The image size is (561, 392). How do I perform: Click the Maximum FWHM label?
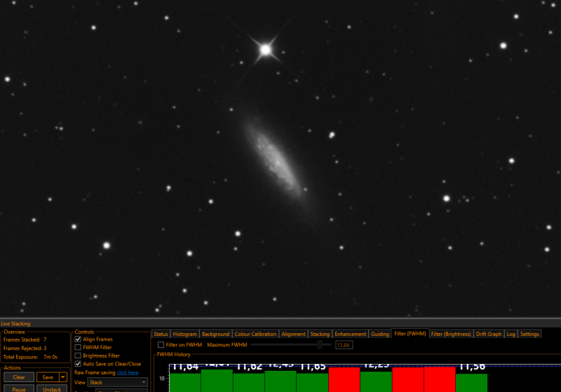coord(227,345)
